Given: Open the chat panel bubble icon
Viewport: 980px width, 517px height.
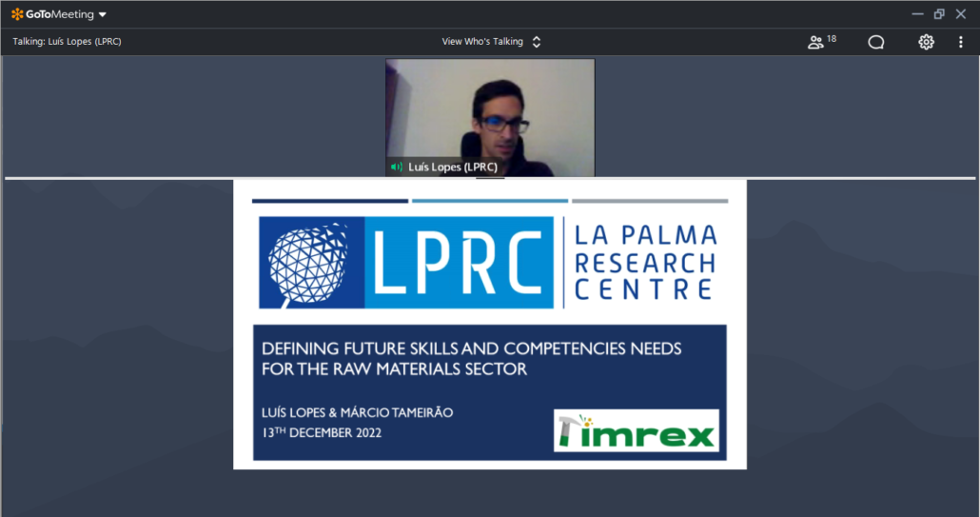Looking at the screenshot, I should [x=876, y=42].
